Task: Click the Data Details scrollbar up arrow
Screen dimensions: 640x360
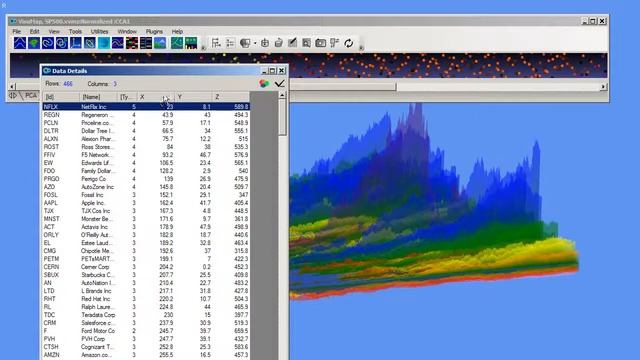Action: pyautogui.click(x=282, y=95)
